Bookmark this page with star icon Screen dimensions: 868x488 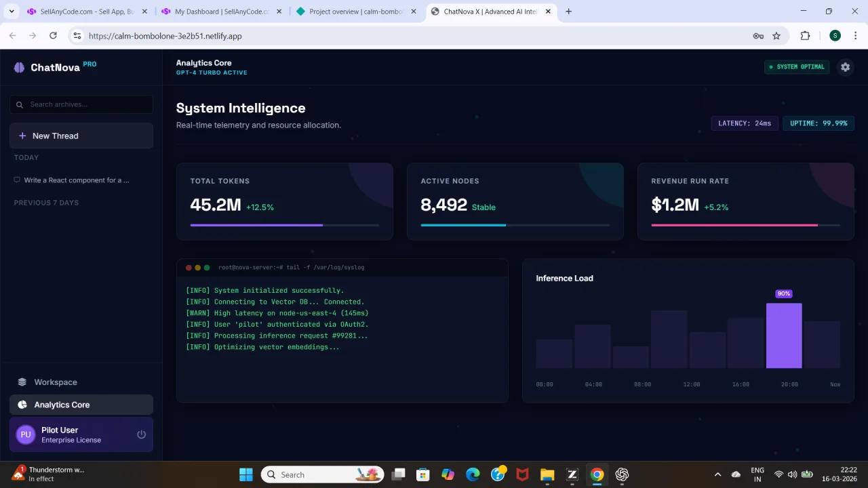tap(776, 36)
